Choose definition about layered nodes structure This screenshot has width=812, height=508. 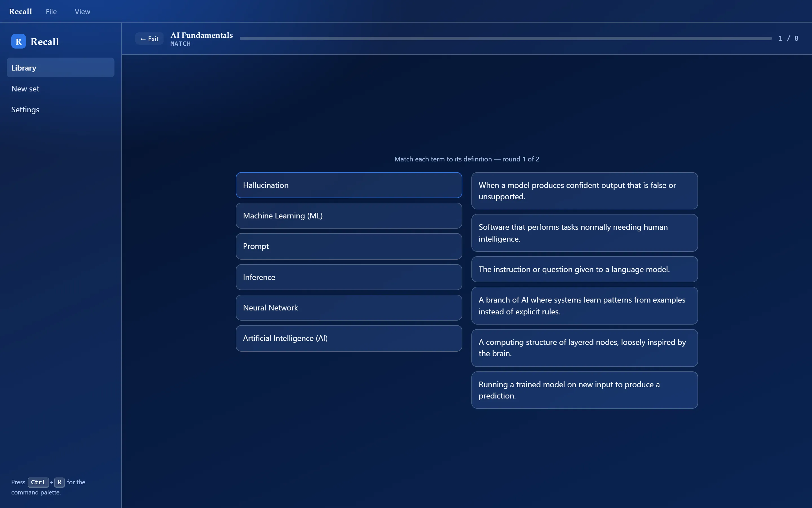[x=584, y=348]
